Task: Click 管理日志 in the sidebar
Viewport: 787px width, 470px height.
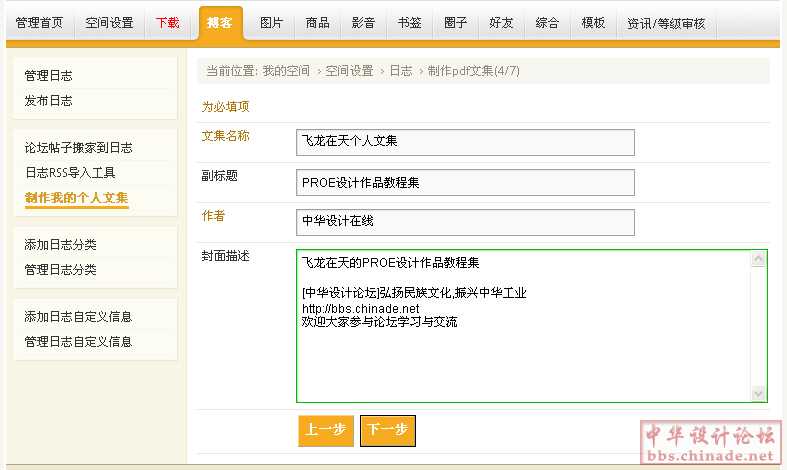Action: (48, 76)
